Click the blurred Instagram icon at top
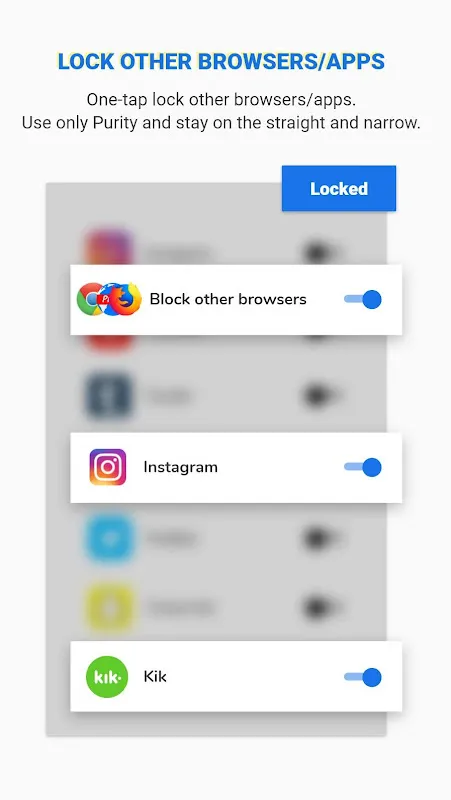 tap(109, 248)
